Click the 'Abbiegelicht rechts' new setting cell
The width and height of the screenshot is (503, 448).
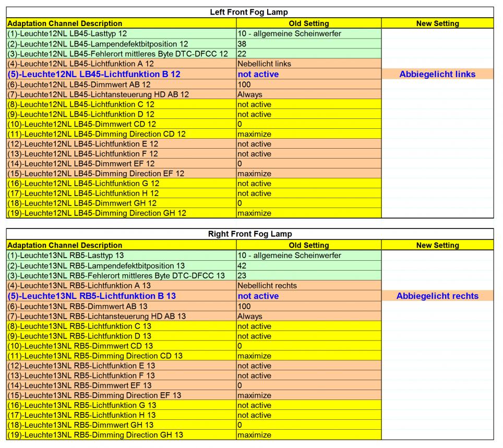pyautogui.click(x=437, y=296)
